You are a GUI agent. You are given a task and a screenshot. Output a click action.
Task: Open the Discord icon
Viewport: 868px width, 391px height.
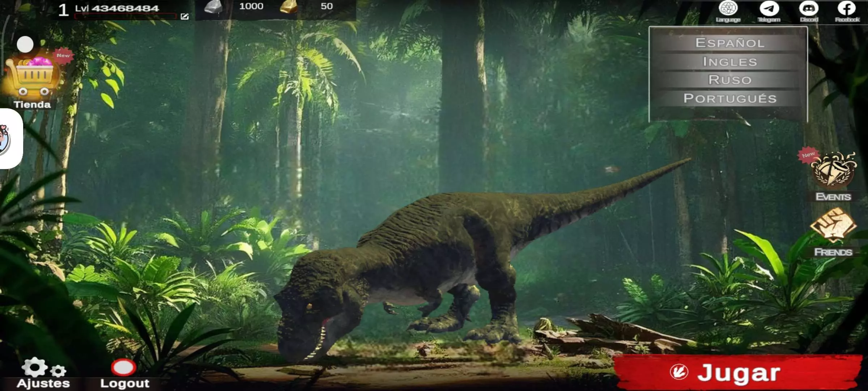coord(809,9)
